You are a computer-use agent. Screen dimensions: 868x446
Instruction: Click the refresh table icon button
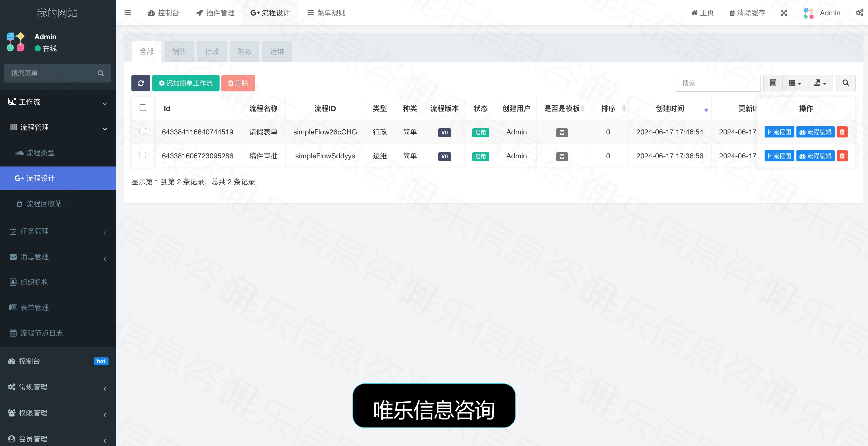tap(141, 83)
